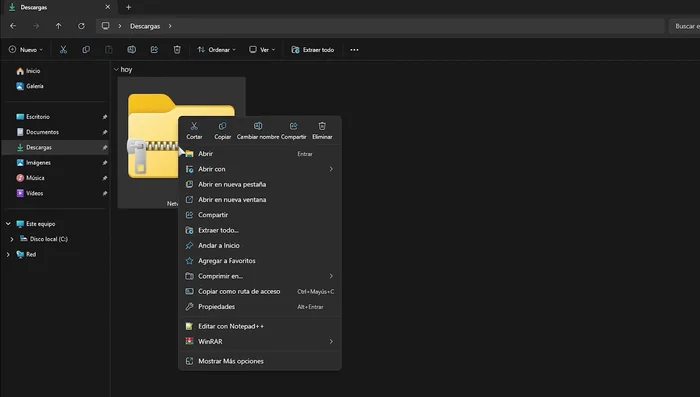Collapse the hoy group
This screenshot has width=700, height=397.
[116, 70]
